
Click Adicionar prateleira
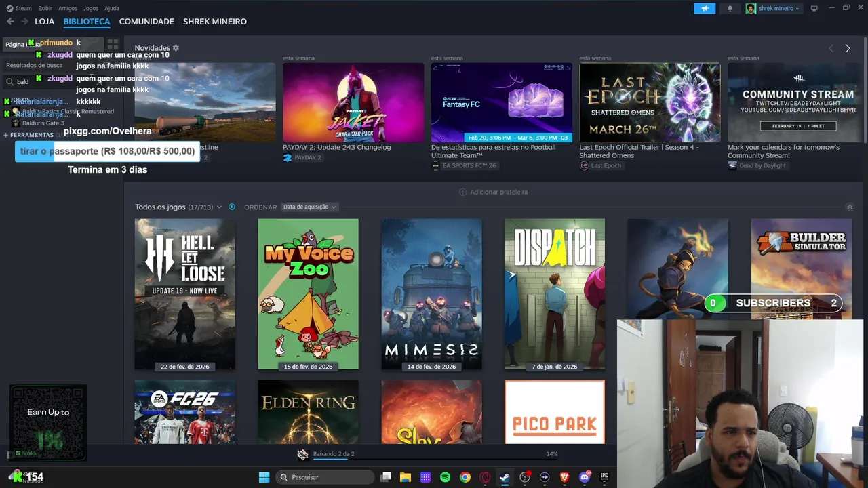(493, 192)
